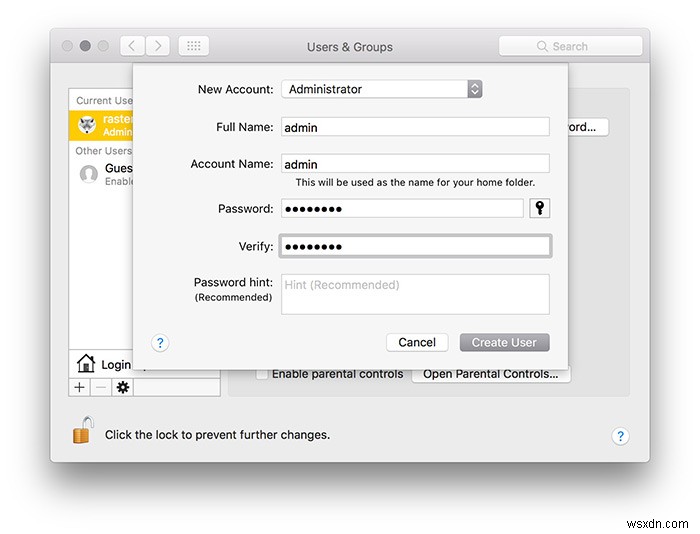Click the help button in the new account sheet
This screenshot has height=534, width=700.
pos(160,343)
